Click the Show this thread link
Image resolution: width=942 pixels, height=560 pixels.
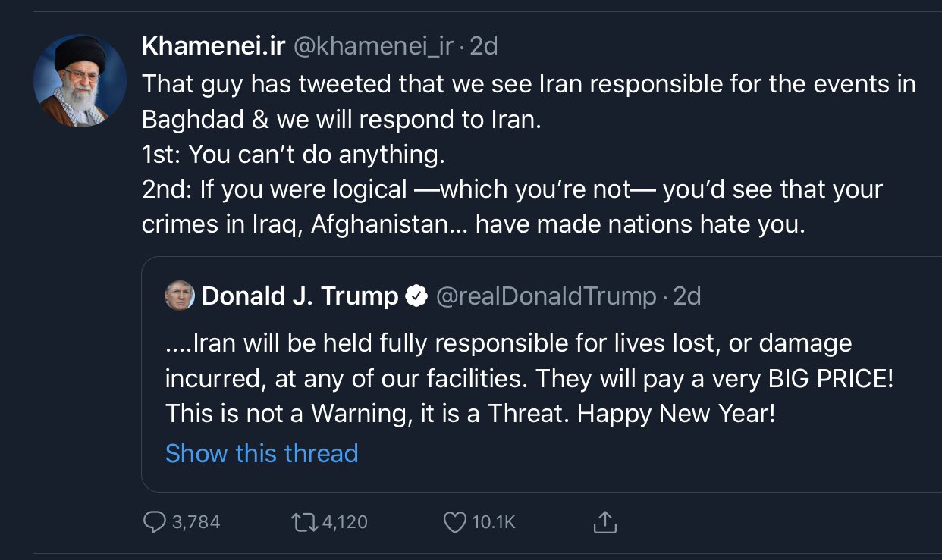tap(262, 453)
